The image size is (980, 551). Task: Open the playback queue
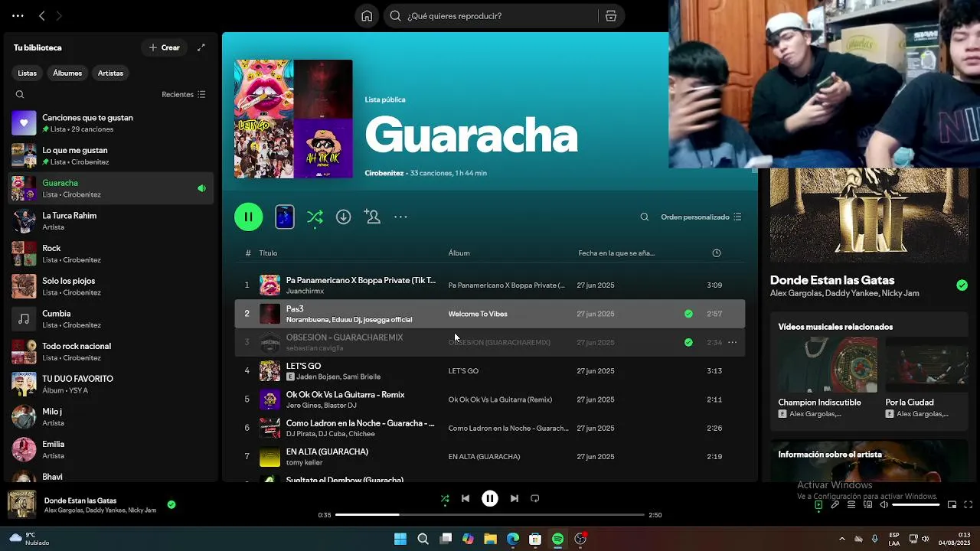coord(851,505)
